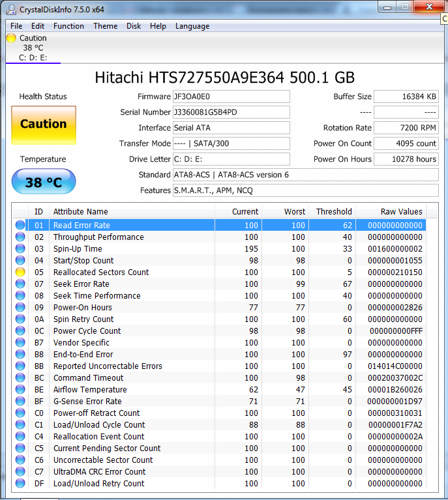Click the blue status icon for Read Error Rate

pyautogui.click(x=20, y=226)
